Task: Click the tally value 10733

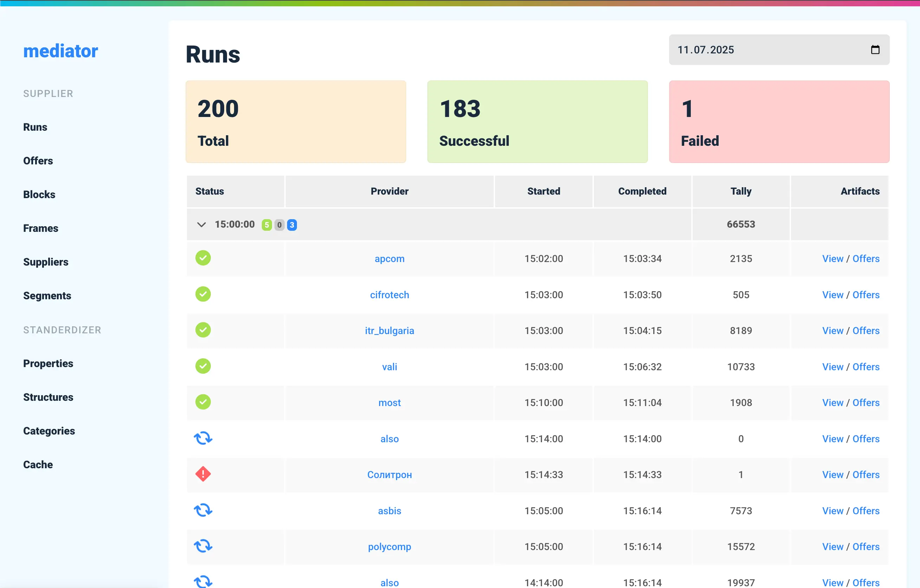Action: (x=741, y=367)
